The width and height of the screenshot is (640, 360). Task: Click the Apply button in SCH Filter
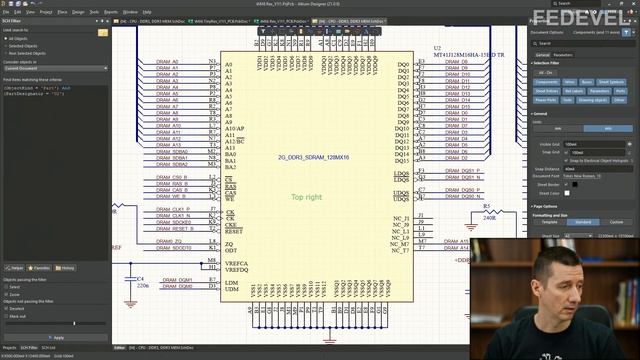pos(56,338)
